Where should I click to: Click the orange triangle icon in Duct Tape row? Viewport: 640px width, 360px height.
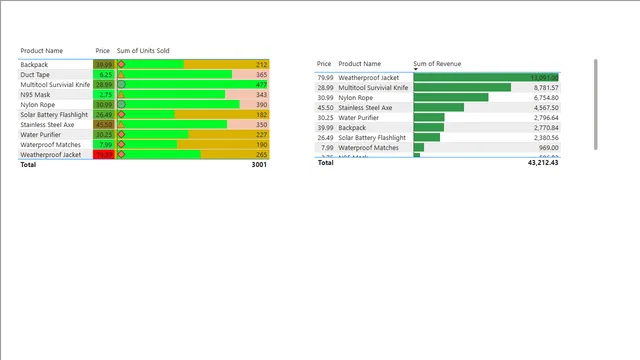pyautogui.click(x=121, y=75)
